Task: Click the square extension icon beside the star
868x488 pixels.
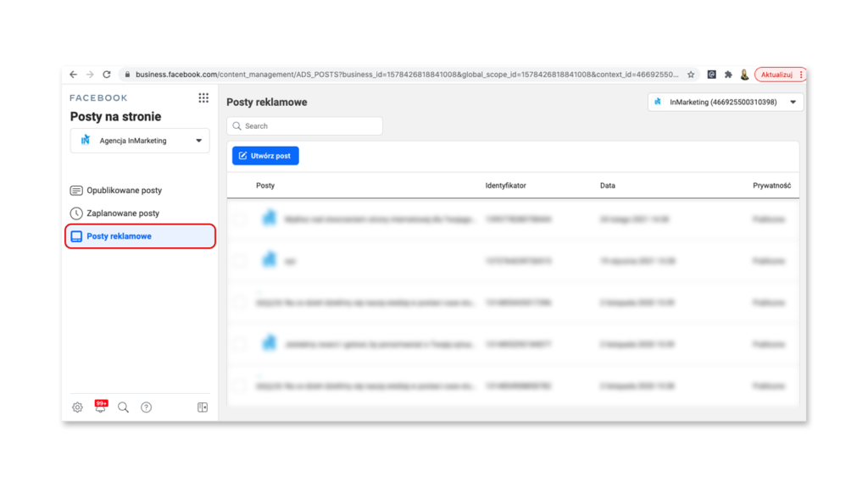Action: (x=711, y=75)
